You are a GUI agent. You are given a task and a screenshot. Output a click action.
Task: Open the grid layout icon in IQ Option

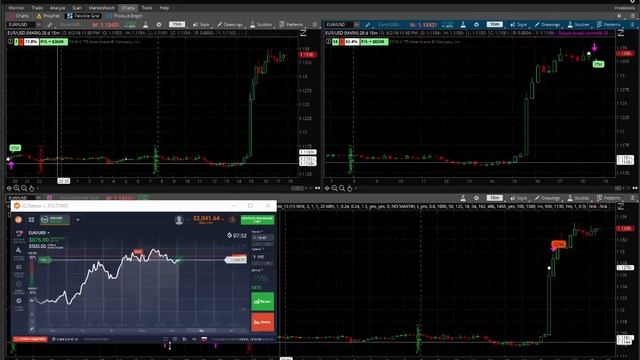[31, 220]
